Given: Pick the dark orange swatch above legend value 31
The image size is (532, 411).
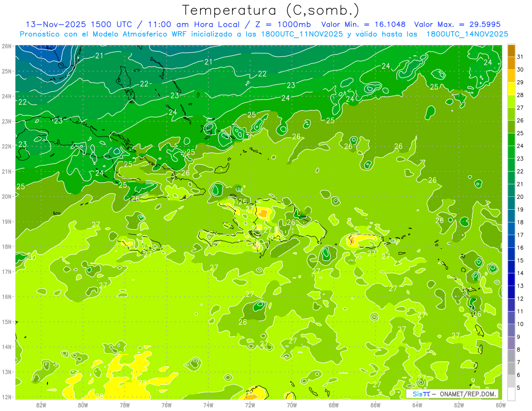Looking at the screenshot, I should tap(511, 51).
